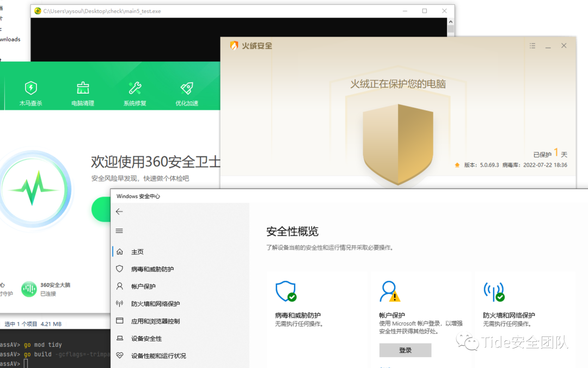Open 优化加速 optimization in 360
The height and width of the screenshot is (368, 588).
click(187, 94)
